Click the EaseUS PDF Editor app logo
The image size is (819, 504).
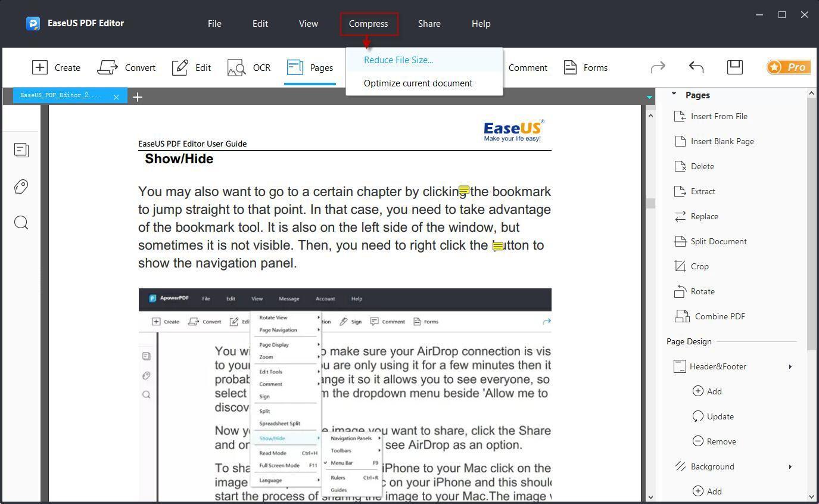pyautogui.click(x=33, y=23)
